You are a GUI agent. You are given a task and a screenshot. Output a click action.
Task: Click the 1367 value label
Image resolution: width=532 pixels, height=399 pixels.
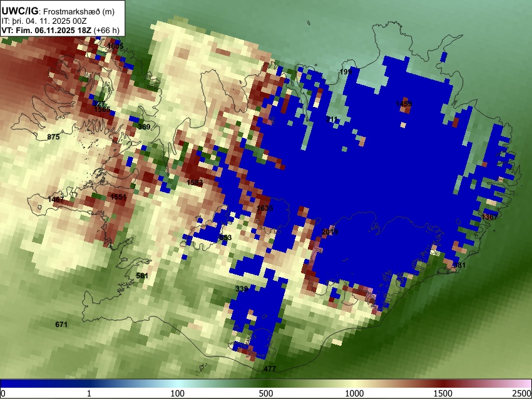pyautogui.click(x=489, y=217)
